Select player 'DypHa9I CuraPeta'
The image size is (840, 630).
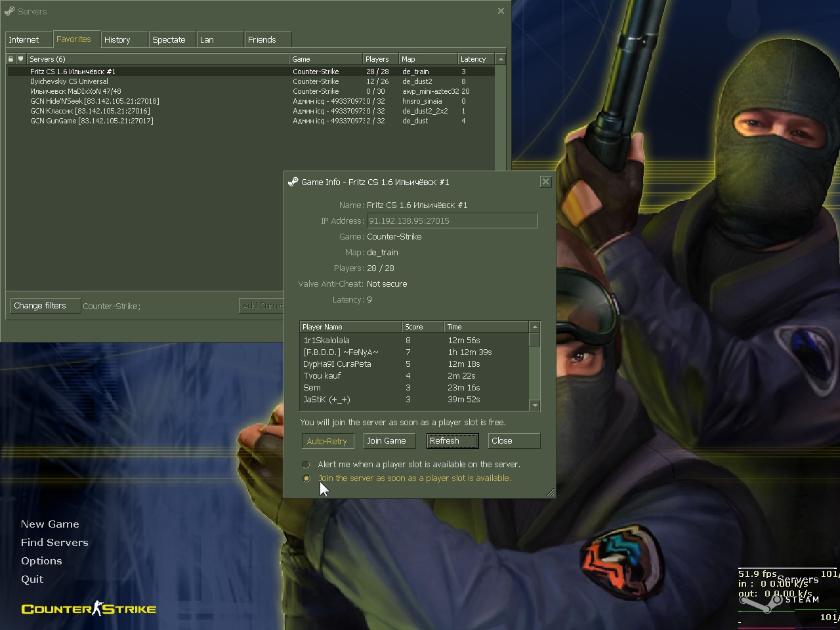click(415, 364)
